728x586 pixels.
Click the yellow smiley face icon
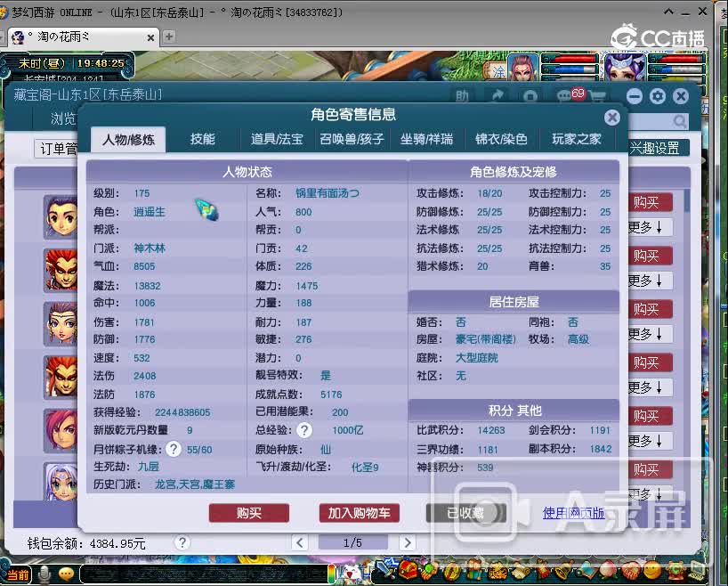click(651, 570)
